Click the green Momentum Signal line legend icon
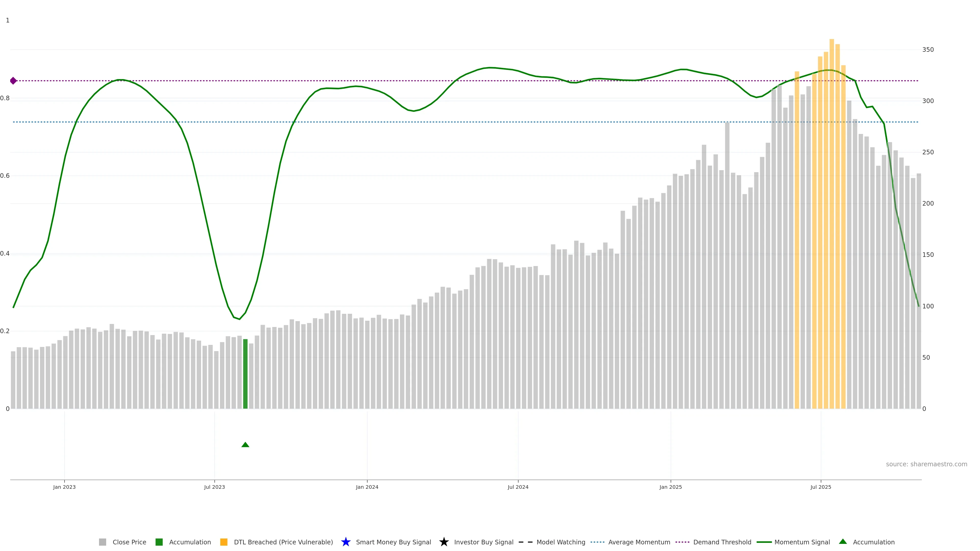980x551 pixels. [764, 542]
